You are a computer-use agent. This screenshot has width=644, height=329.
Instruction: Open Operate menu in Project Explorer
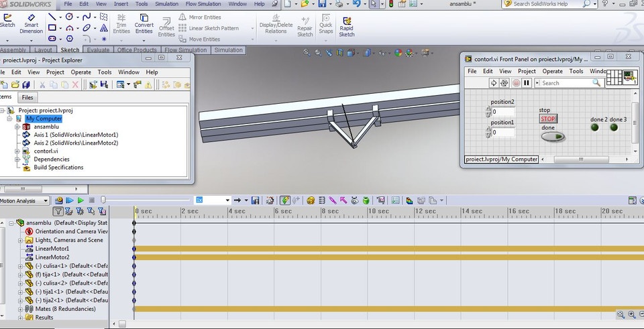click(81, 72)
